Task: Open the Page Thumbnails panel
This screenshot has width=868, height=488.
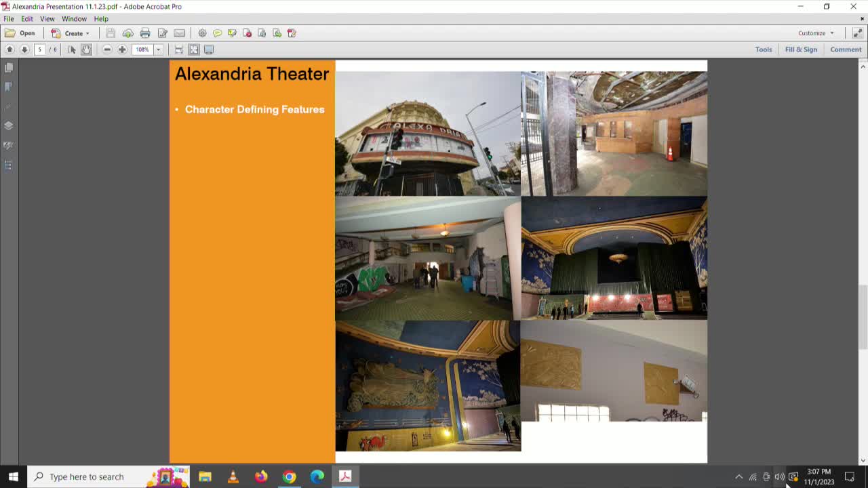Action: (x=9, y=67)
